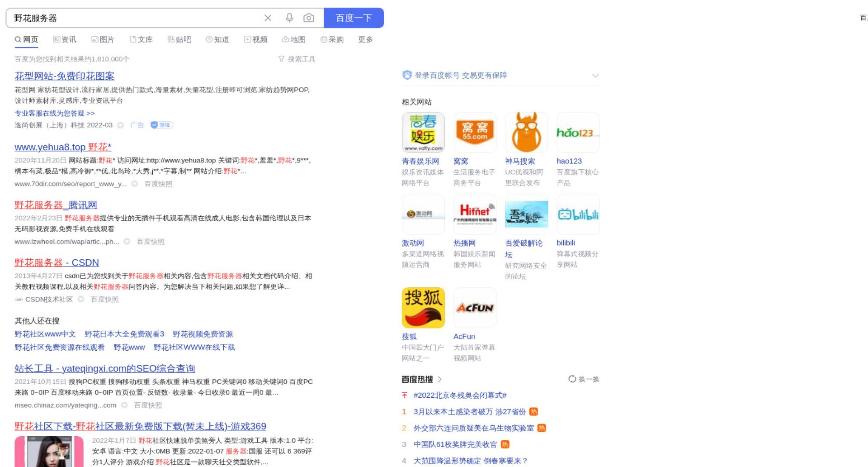
Task: Open the AcFun text link
Action: pyautogui.click(x=464, y=337)
